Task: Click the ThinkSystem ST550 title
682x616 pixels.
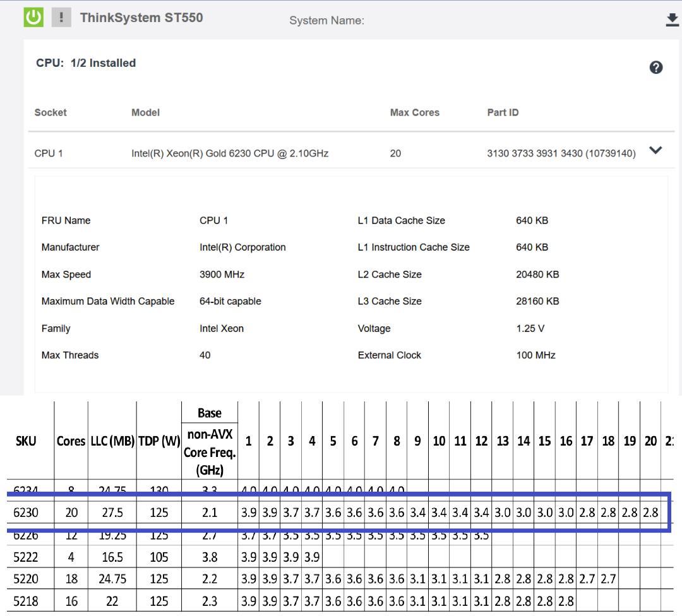Action: 141,18
